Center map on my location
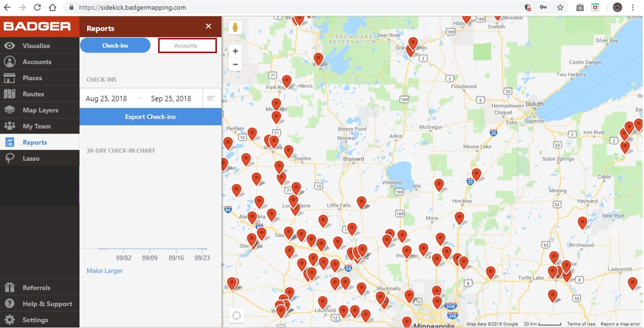Screen dimensions: 644x328 click(x=236, y=315)
